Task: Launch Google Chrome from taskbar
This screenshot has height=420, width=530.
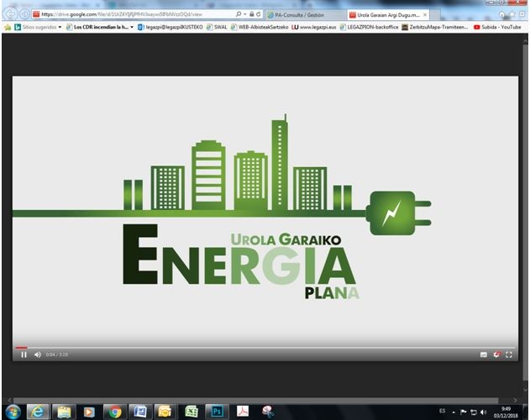Action: coord(115,412)
